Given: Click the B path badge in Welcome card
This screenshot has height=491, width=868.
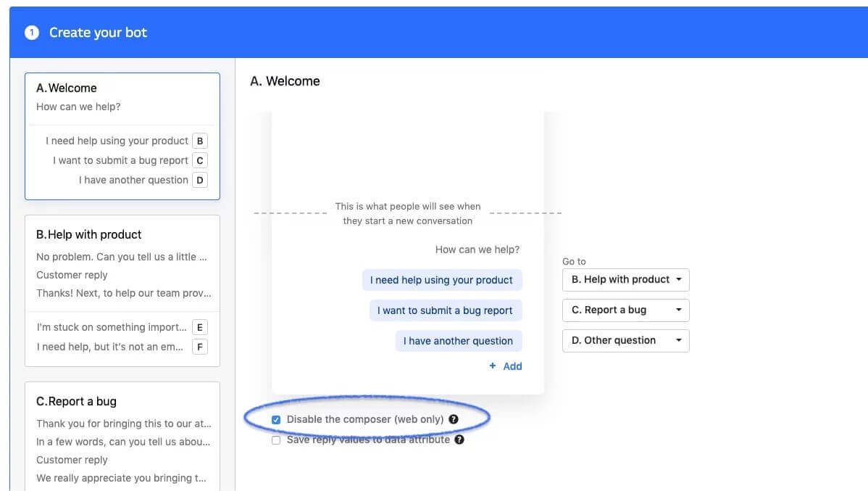Looking at the screenshot, I should [200, 141].
